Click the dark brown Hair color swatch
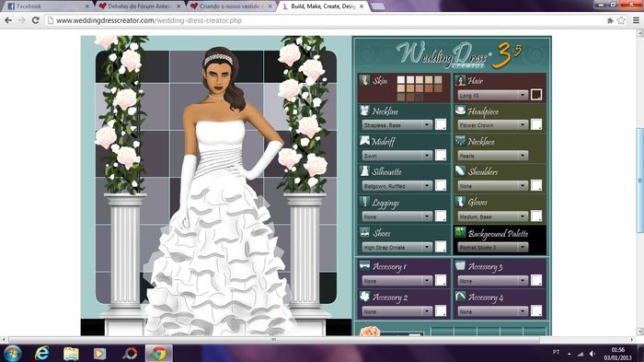 click(x=536, y=95)
